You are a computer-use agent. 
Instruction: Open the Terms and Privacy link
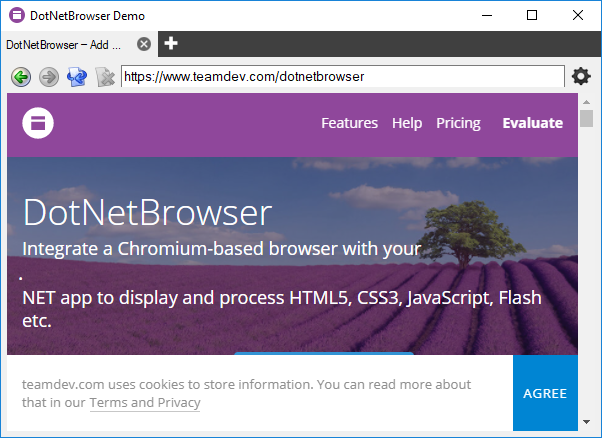(x=145, y=403)
